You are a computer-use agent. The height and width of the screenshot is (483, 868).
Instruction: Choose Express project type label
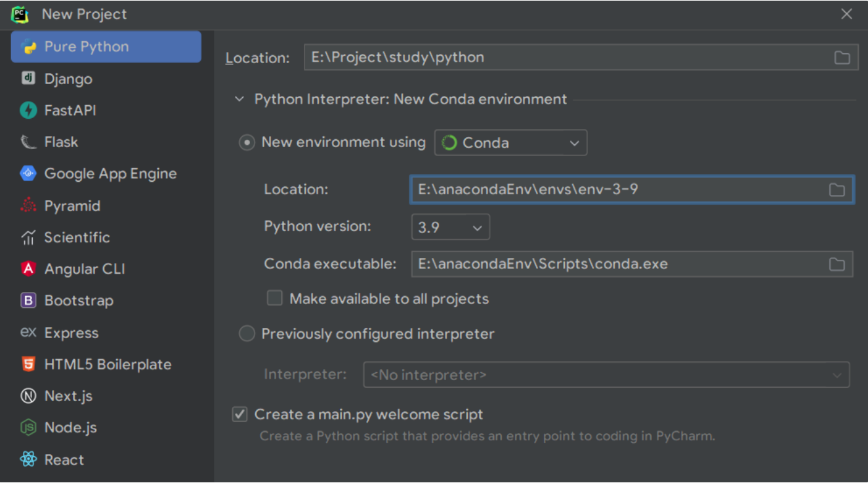point(71,333)
